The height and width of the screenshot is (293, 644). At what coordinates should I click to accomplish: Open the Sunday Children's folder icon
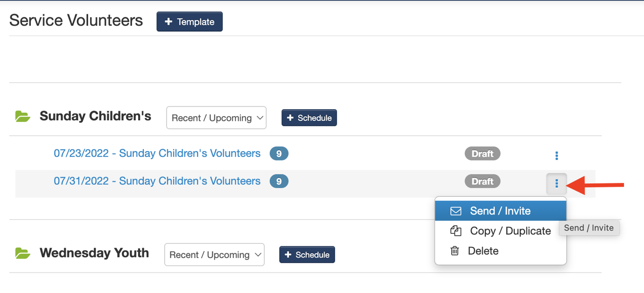coord(22,116)
